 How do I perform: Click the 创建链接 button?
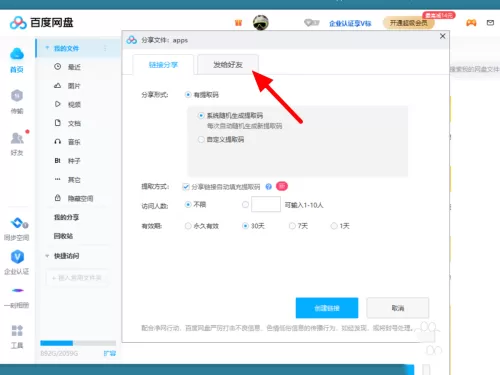pyautogui.click(x=327, y=308)
